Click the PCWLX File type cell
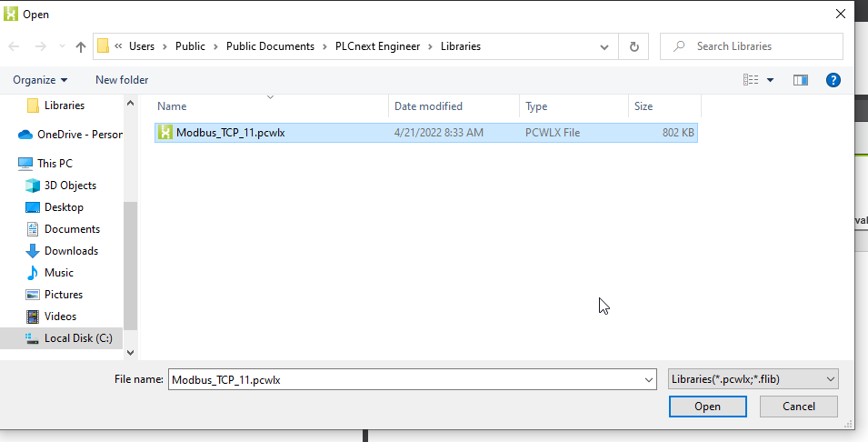Image resolution: width=868 pixels, height=442 pixels. (553, 133)
